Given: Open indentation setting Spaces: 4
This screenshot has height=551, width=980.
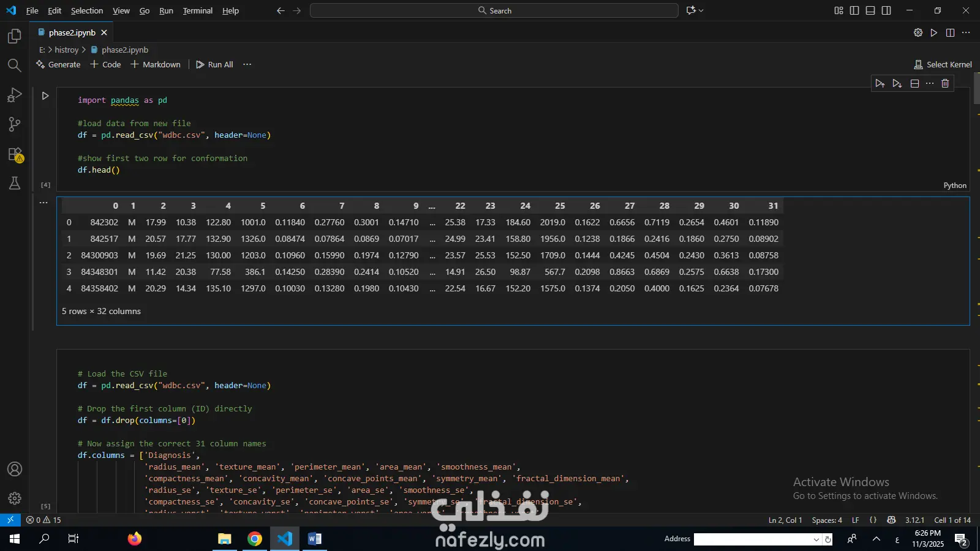Looking at the screenshot, I should click(x=827, y=520).
